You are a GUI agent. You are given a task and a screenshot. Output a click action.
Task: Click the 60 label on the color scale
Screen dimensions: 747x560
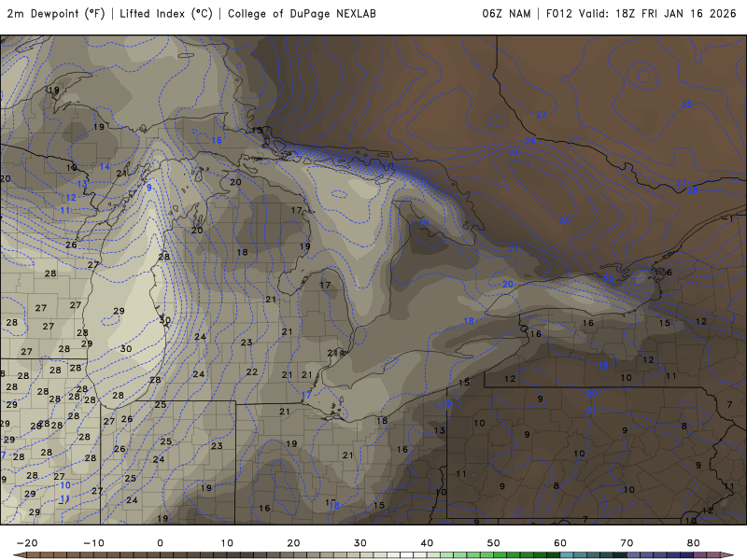[560, 543]
